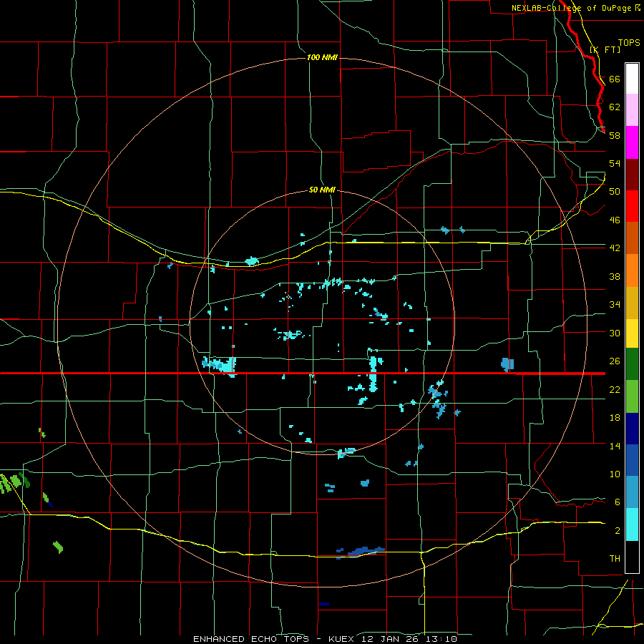Pick the gold legend swatch near 34
Viewport: 644px width, 644px height.
632,303
